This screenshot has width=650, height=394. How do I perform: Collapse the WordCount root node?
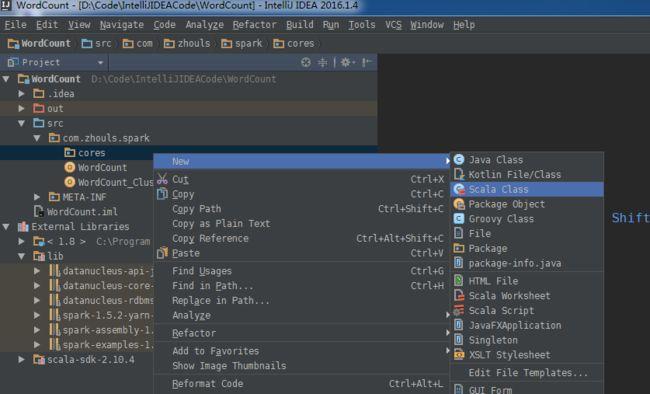coord(6,79)
